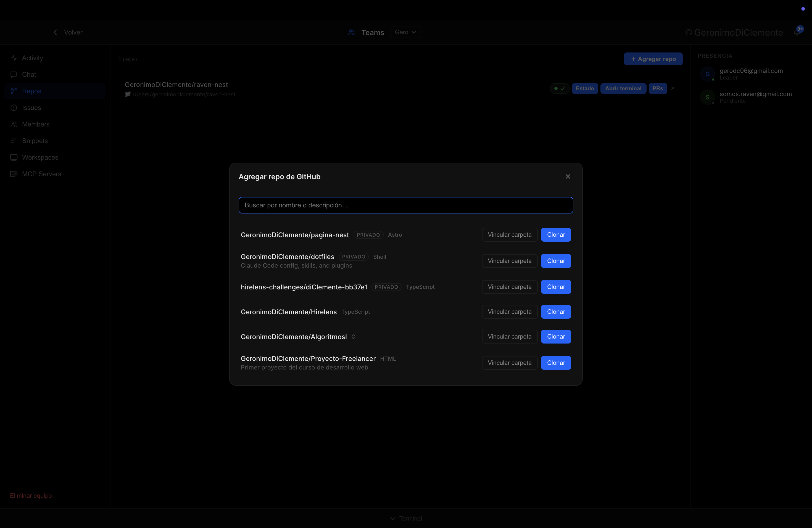Viewport: 812px width, 528px height.
Task: Close the Agregar repo de GitHub dialog
Action: 568,176
